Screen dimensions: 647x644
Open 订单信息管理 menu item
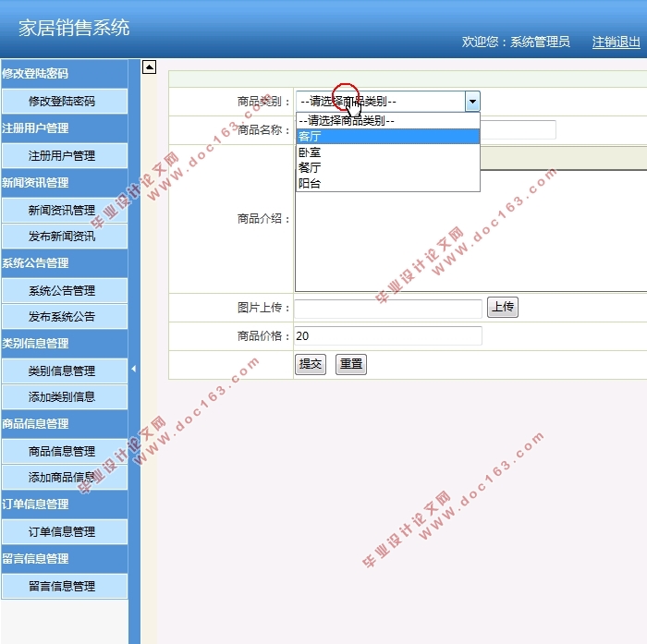(65, 532)
